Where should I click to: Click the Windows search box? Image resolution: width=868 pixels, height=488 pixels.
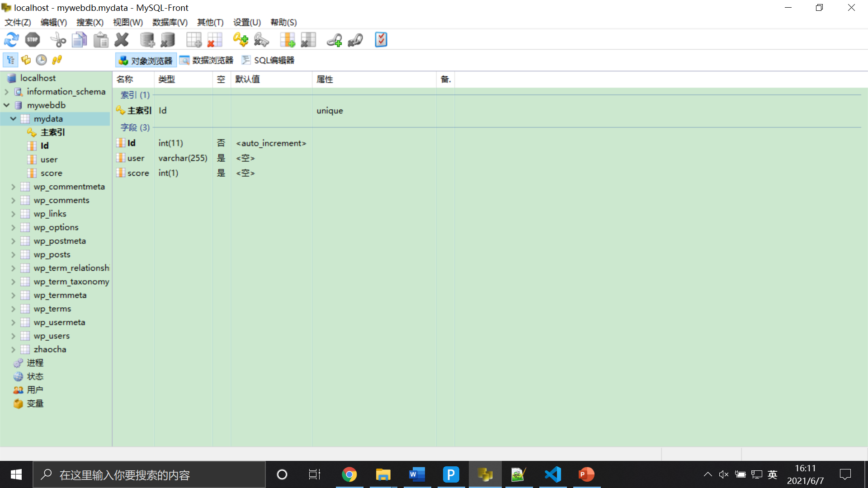click(149, 474)
